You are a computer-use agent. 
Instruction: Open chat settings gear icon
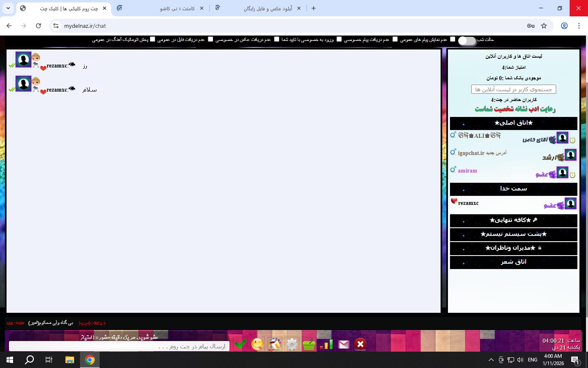point(292,345)
